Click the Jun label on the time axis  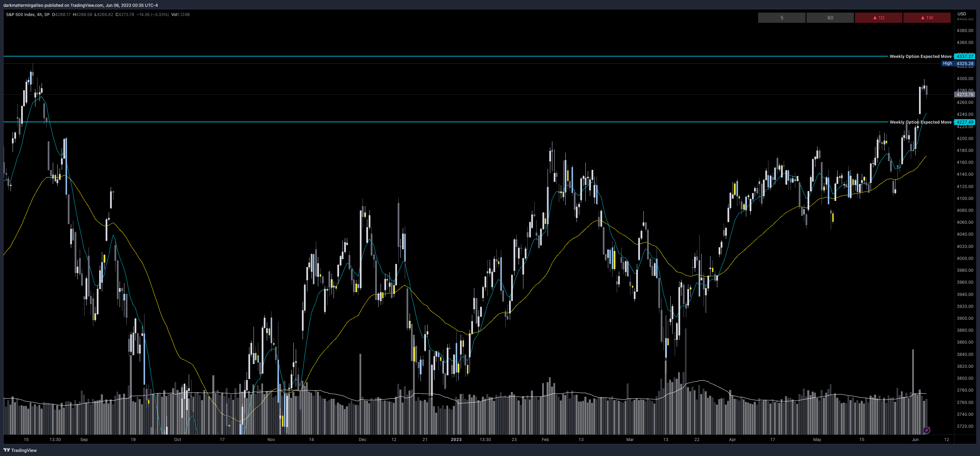pyautogui.click(x=915, y=439)
